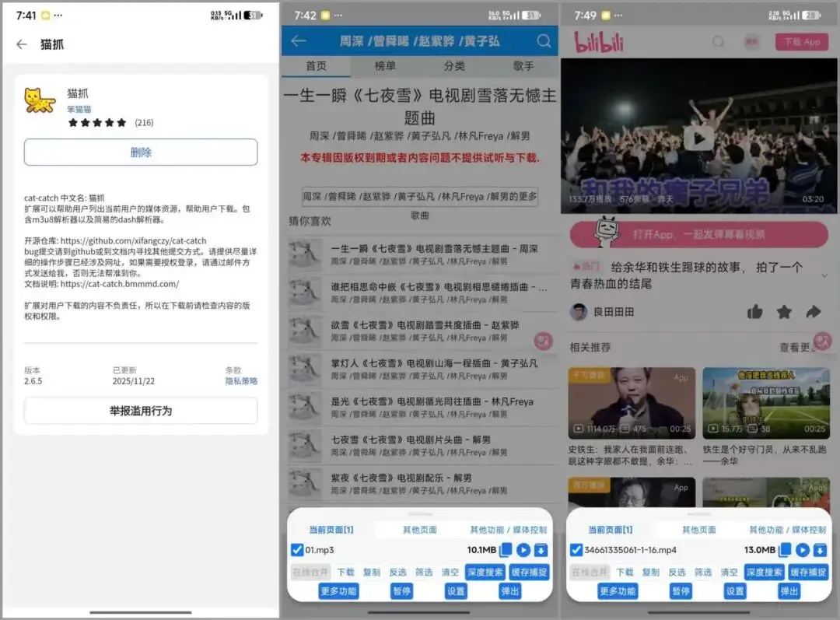840x620 pixels.
Task: Tap the thumbnail of the 掌灯人 song row
Action: (305, 369)
